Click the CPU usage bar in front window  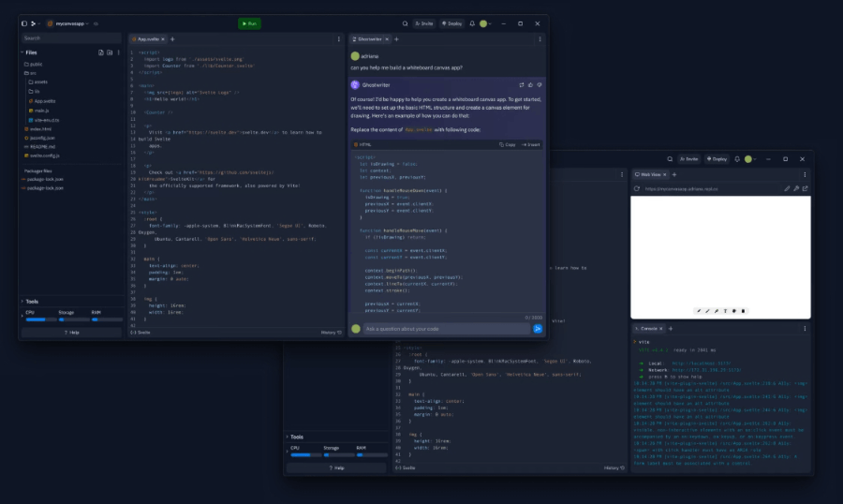coord(41,319)
